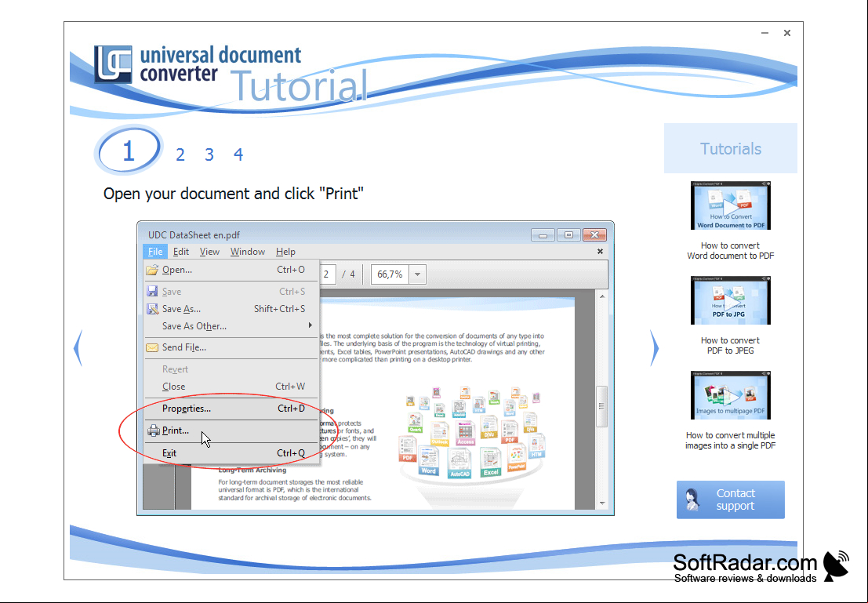Maximize the UDC DataSheet en.pdf window
The width and height of the screenshot is (868, 603).
click(x=568, y=235)
